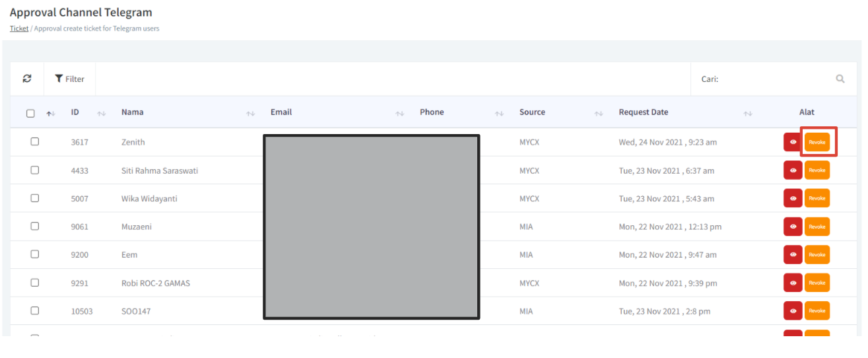The image size is (868, 358).
Task: Revoke approval for Zenith
Action: click(817, 142)
